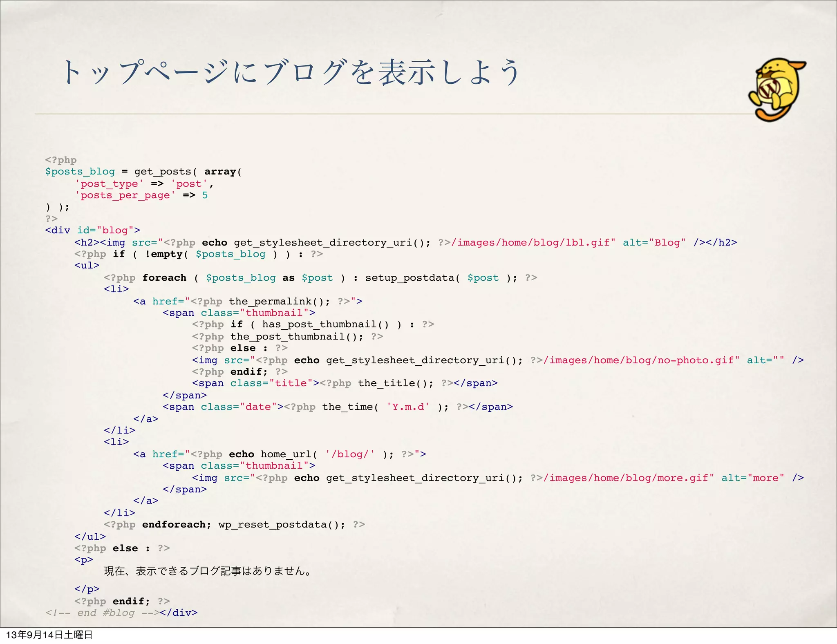Click the '<?php else : ?>' line inside span
837x644 pixels.
click(240, 348)
